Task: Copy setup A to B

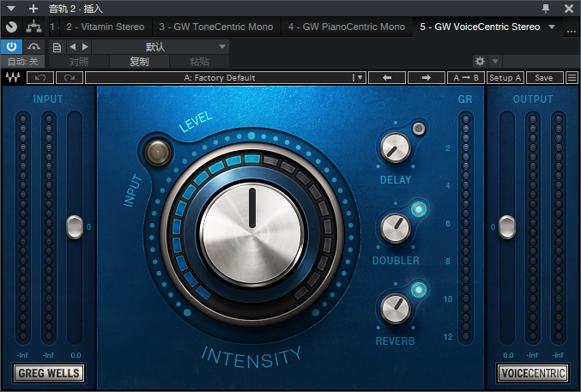Action: [x=466, y=77]
